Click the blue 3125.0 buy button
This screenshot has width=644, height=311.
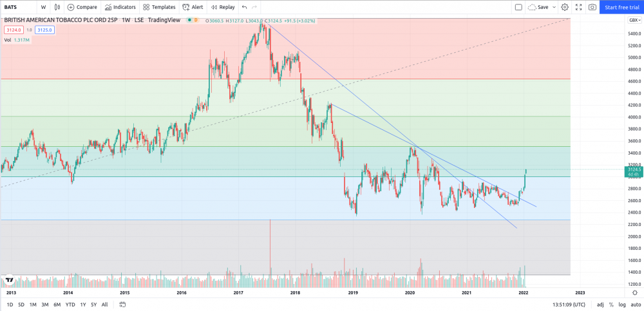(45, 30)
